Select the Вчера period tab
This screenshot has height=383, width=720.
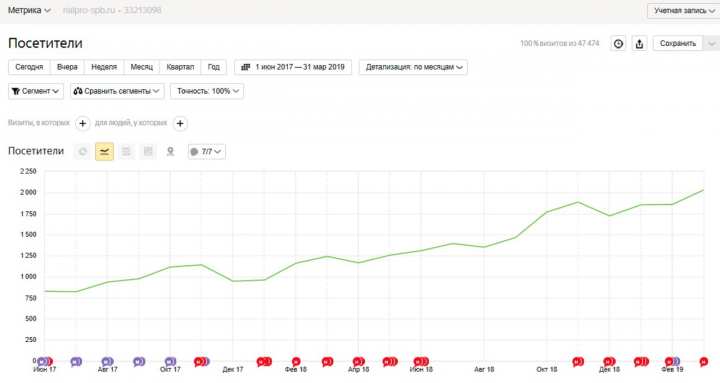tap(67, 67)
